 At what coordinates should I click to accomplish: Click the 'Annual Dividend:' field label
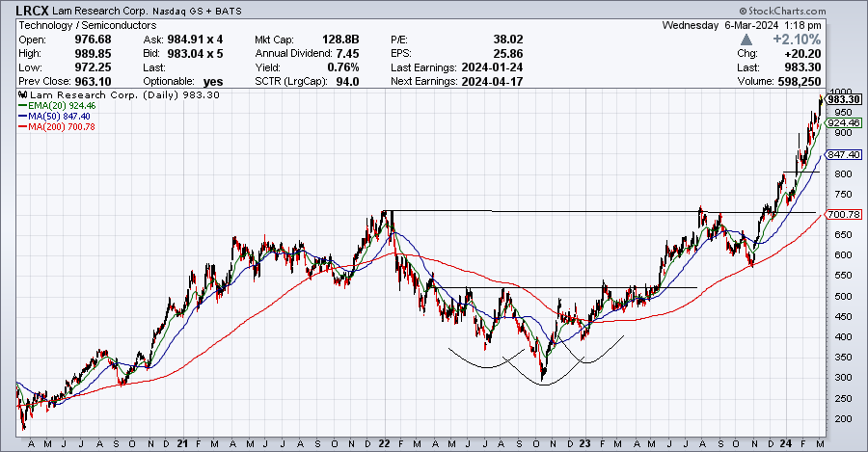pyautogui.click(x=293, y=54)
